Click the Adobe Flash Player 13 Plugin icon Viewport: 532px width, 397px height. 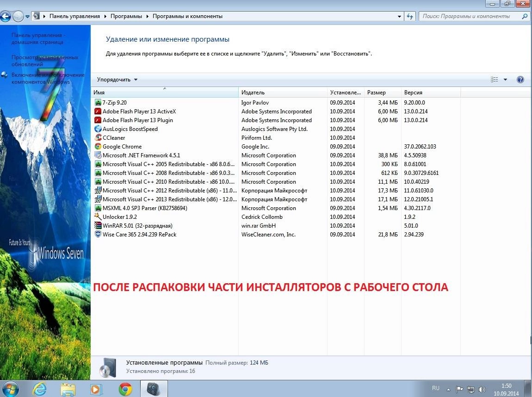(x=98, y=120)
